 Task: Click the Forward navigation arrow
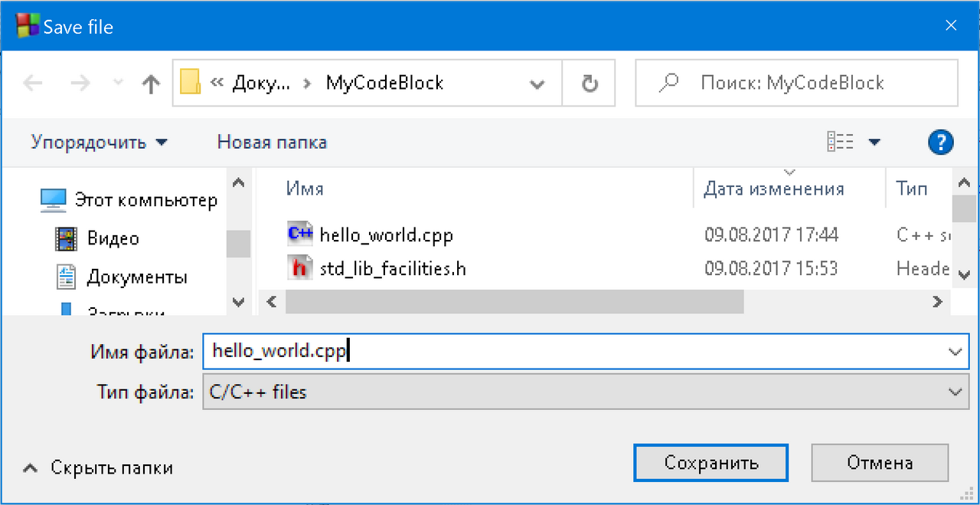pos(80,83)
